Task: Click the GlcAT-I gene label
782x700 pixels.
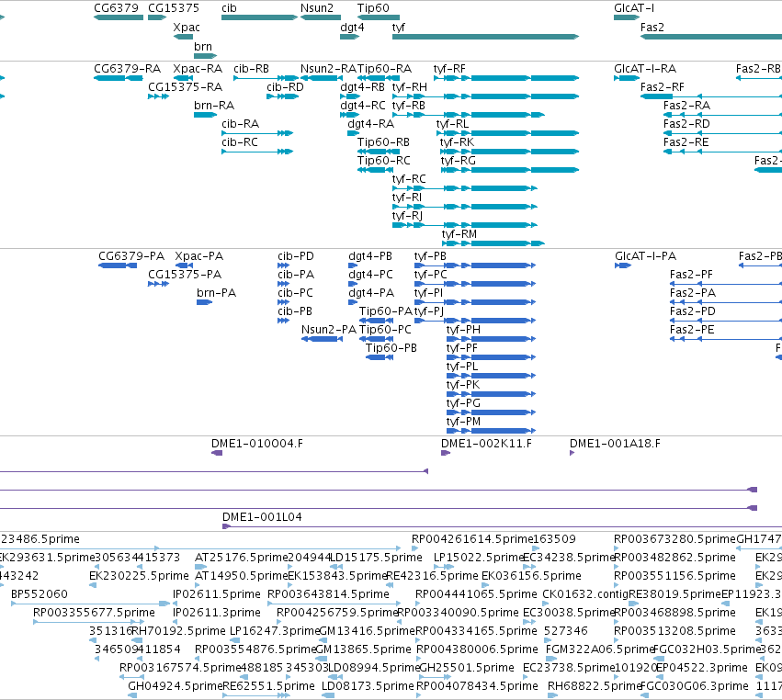Action: 634,8
